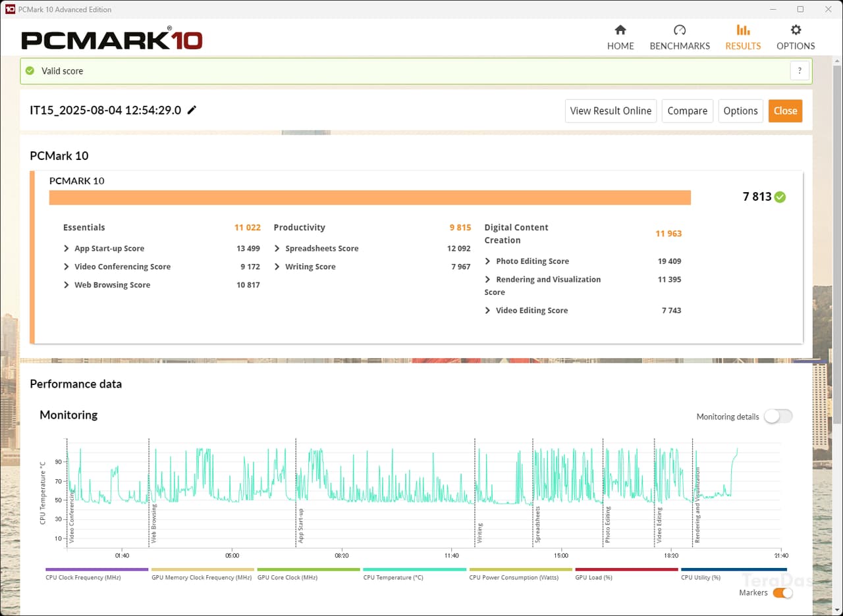Click the Photo Editing chart marker

[x=607, y=525]
